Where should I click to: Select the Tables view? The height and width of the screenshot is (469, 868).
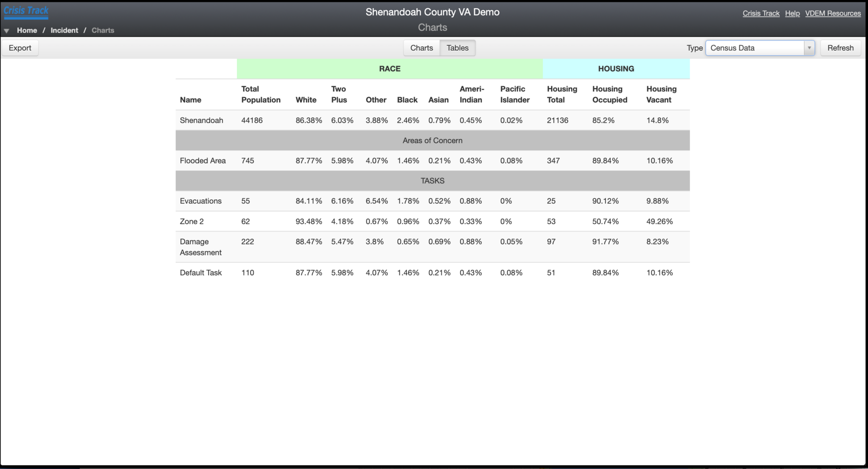(457, 48)
